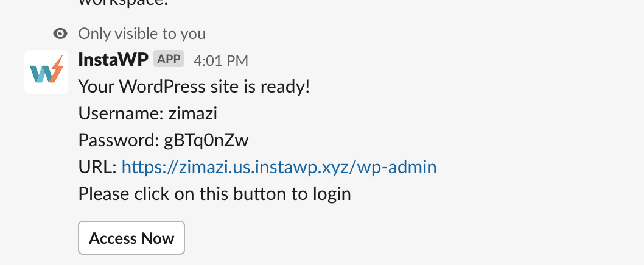The image size is (644, 267).
Task: Click the "Your WordPress site is ready!" line
Action: tap(194, 87)
